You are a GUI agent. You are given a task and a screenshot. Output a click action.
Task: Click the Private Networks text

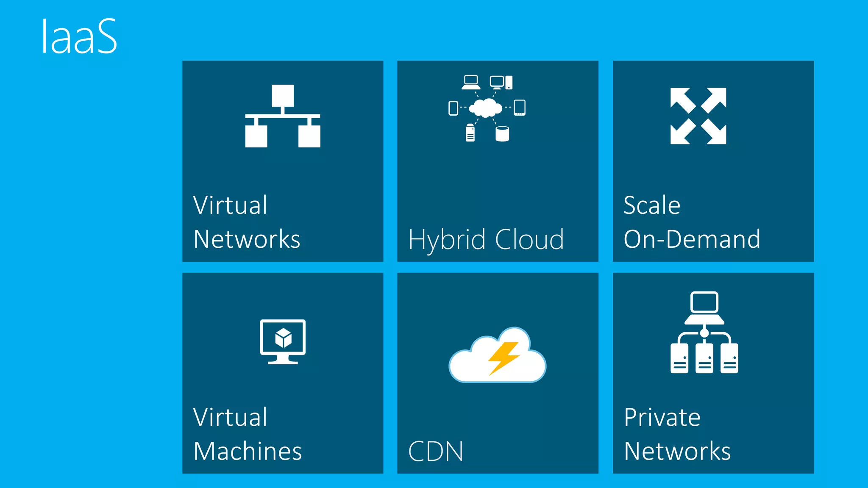tap(677, 434)
